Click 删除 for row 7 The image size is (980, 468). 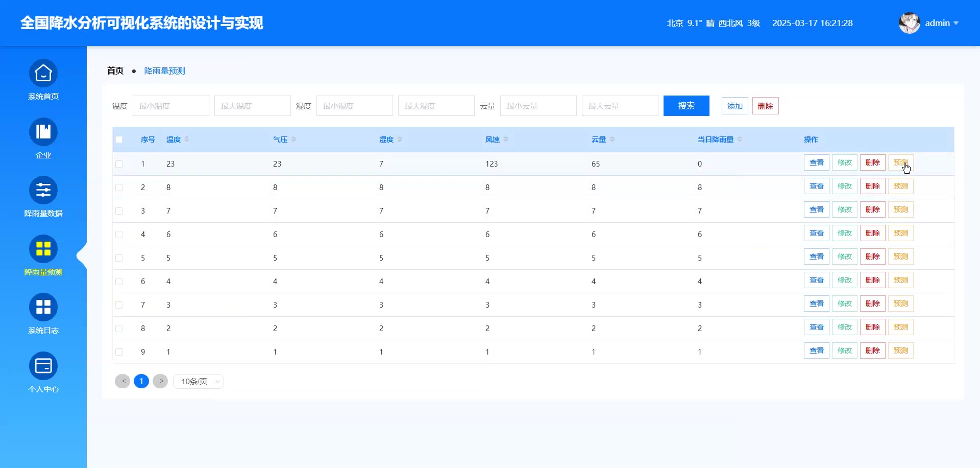click(x=873, y=303)
